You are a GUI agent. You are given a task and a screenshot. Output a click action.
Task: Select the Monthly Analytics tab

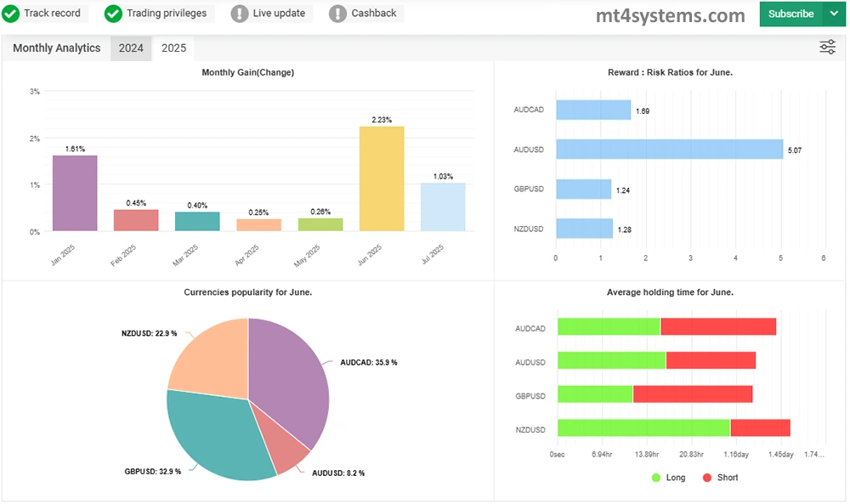55,48
